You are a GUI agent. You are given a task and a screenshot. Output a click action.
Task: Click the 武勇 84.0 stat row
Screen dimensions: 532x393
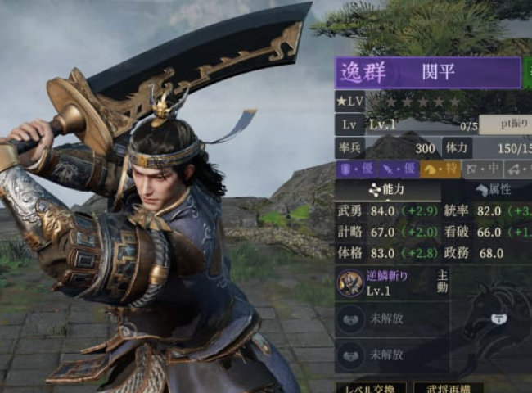pyautogui.click(x=389, y=211)
